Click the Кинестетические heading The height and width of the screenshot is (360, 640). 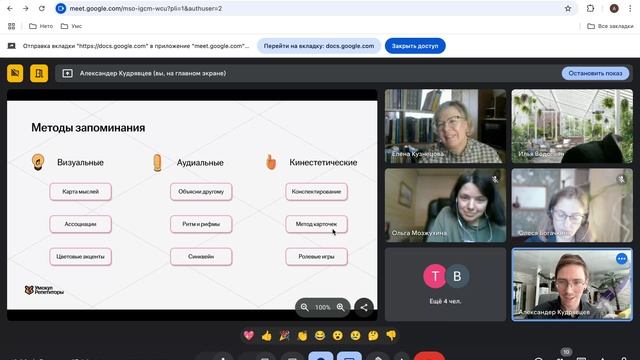[323, 162]
